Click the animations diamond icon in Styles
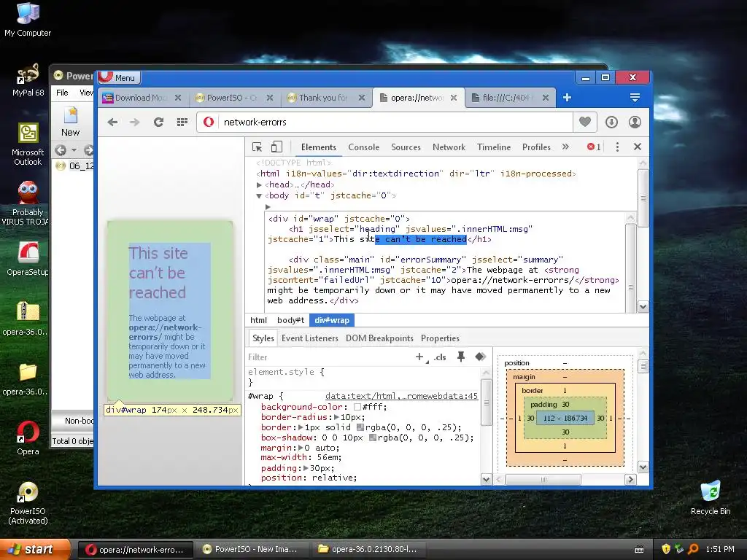 coord(480,357)
